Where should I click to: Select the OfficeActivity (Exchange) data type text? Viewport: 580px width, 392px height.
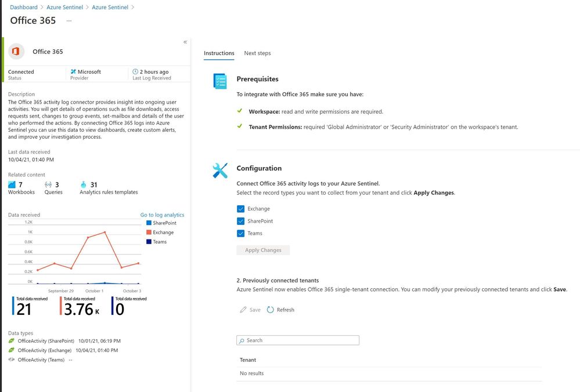click(x=44, y=350)
